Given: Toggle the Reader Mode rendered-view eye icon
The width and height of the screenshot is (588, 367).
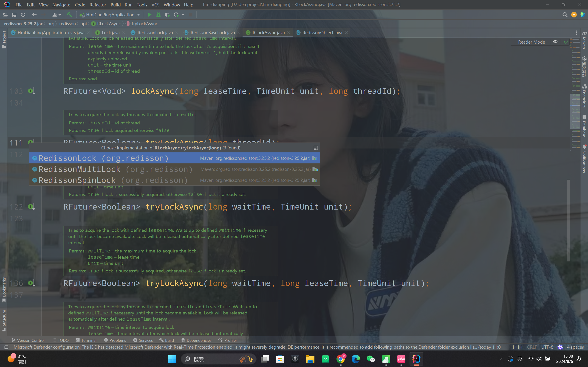Looking at the screenshot, I should click(555, 42).
